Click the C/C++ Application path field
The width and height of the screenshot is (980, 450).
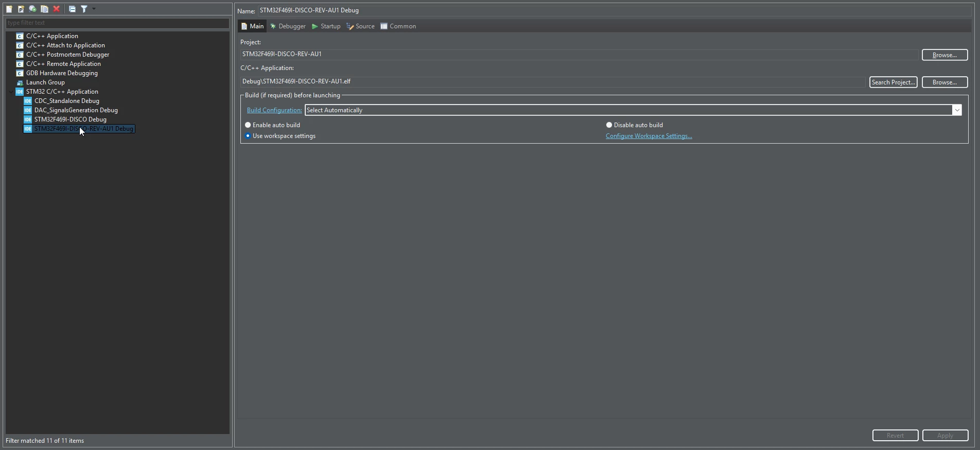tap(553, 81)
